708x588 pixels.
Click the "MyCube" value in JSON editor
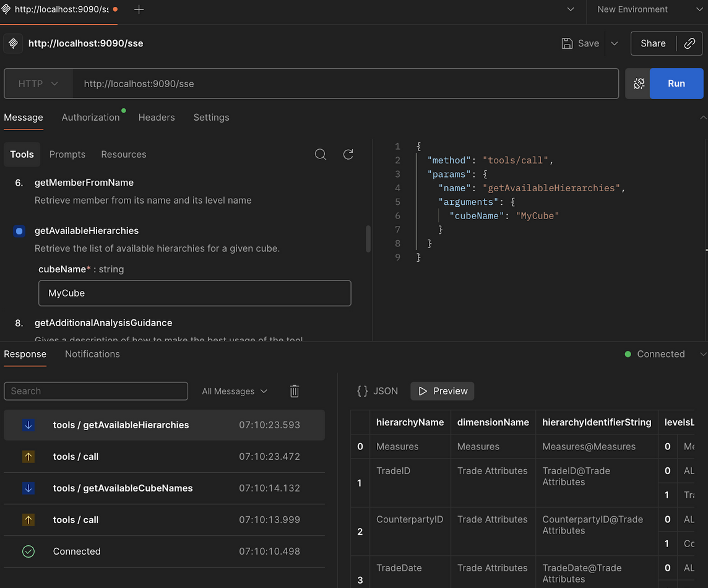coord(537,216)
